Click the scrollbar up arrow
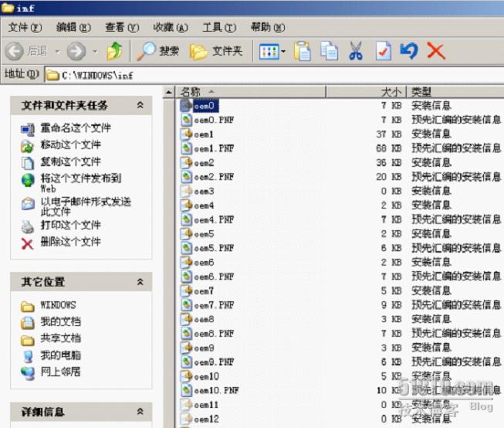Image resolution: width=504 pixels, height=428 pixels. pos(168,93)
